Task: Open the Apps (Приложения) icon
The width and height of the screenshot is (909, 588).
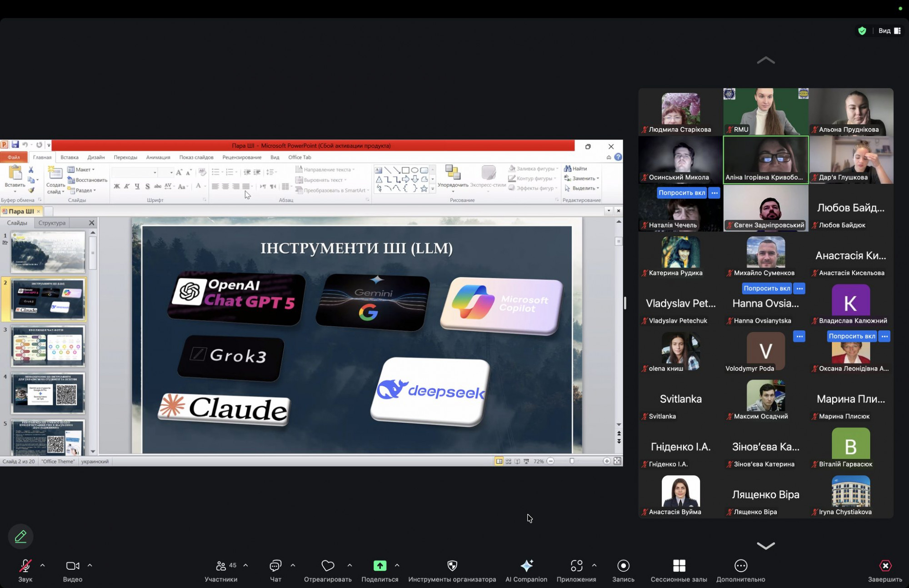Action: 576,566
